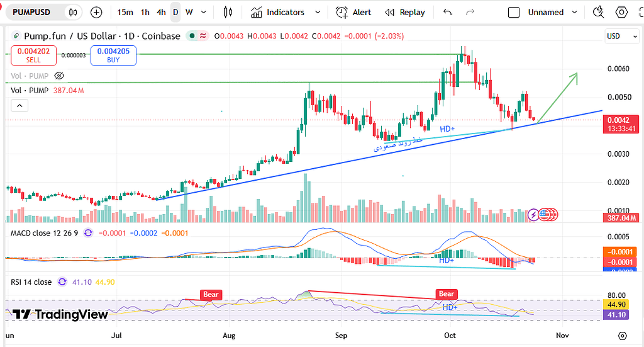This screenshot has height=347, width=644.
Task: Open chart settings hexagon icon
Action: [x=621, y=13]
